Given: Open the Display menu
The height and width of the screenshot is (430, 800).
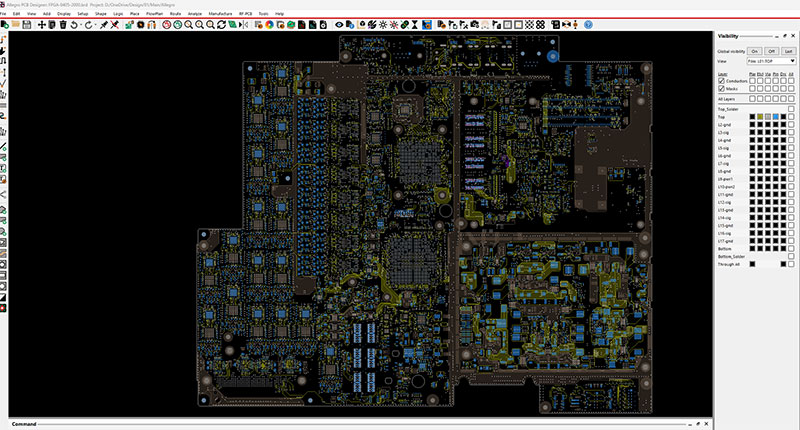Looking at the screenshot, I should coord(64,14).
